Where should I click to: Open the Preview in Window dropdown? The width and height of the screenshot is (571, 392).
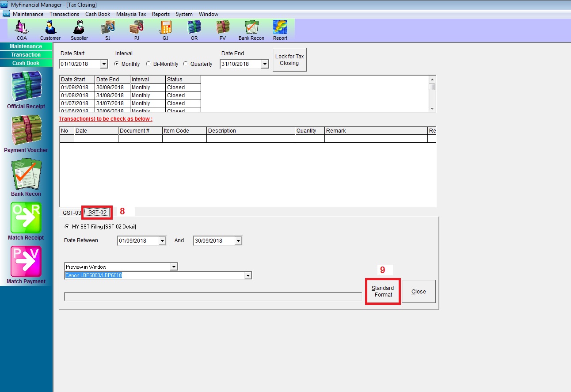click(x=174, y=267)
